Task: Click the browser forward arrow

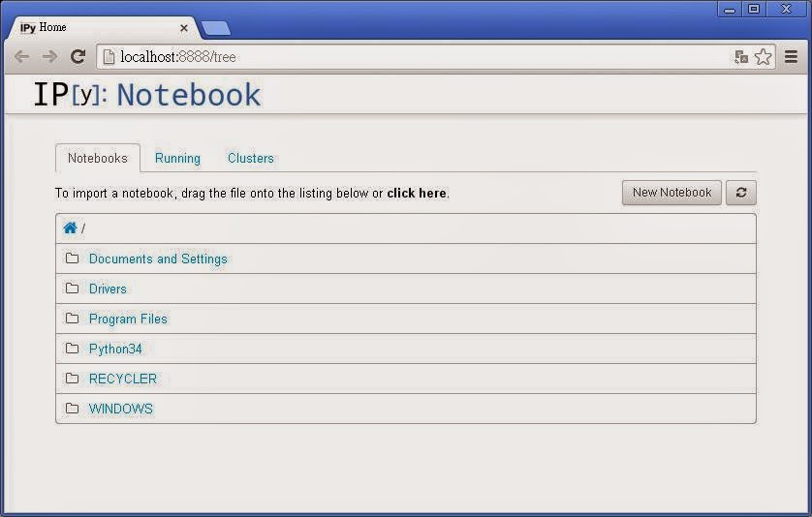Action: (x=49, y=56)
